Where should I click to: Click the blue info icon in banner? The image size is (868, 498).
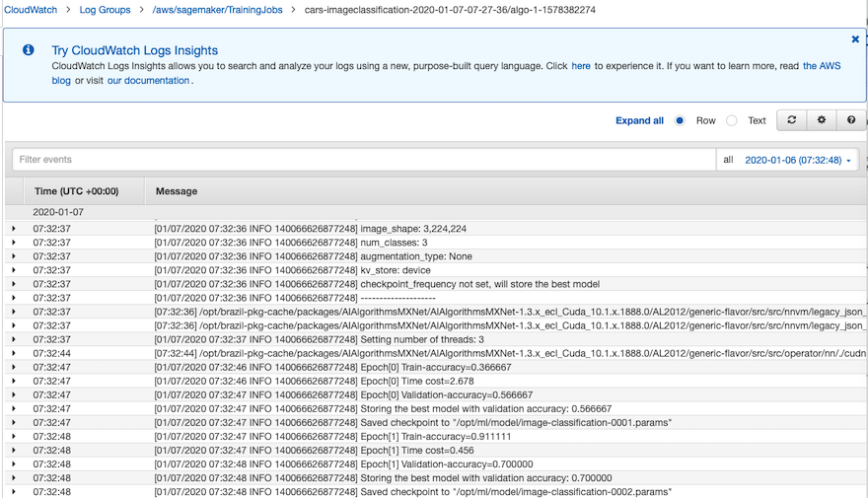pyautogui.click(x=29, y=50)
